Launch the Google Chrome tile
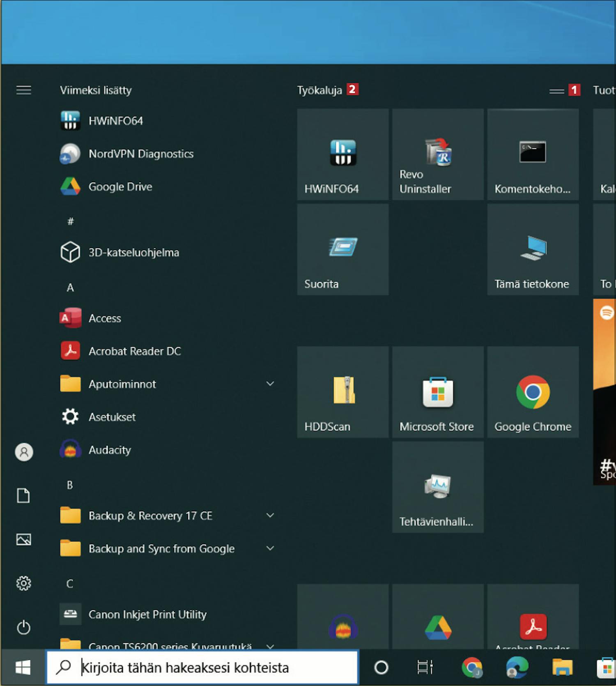Screen dimensions: 616x686 (533, 392)
